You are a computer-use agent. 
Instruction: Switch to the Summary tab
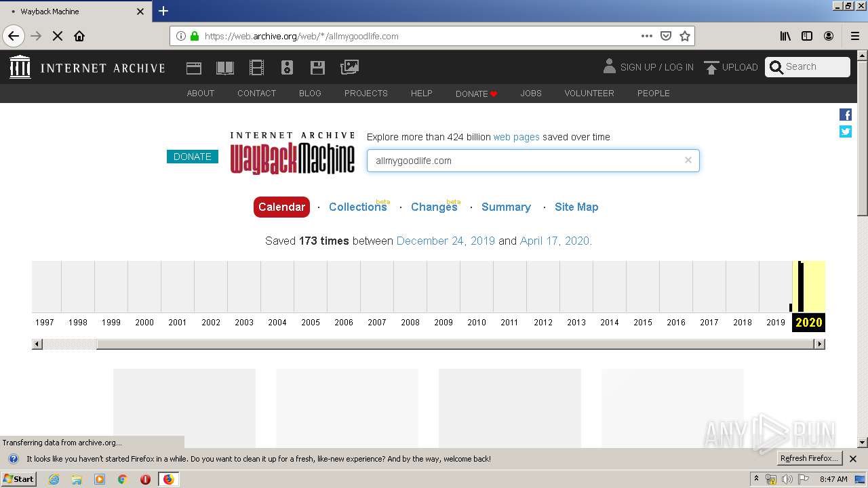pyautogui.click(x=506, y=207)
